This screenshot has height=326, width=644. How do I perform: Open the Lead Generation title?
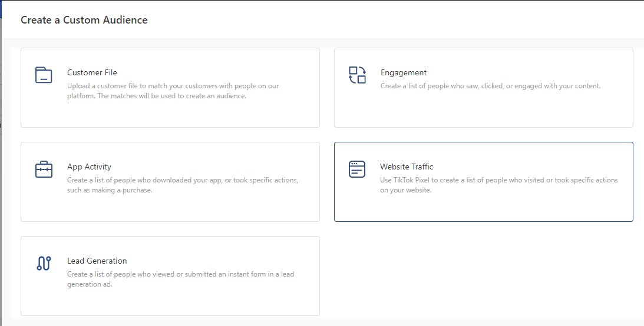click(97, 261)
